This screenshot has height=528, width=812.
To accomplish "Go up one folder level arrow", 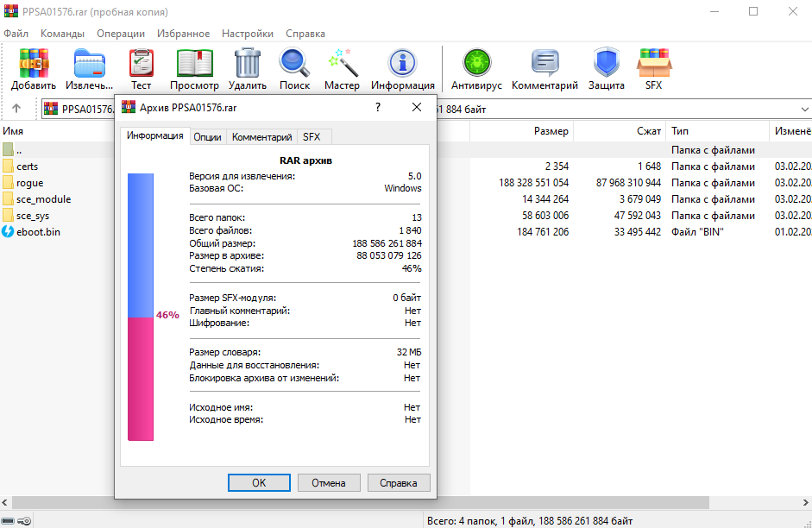I will [16, 109].
